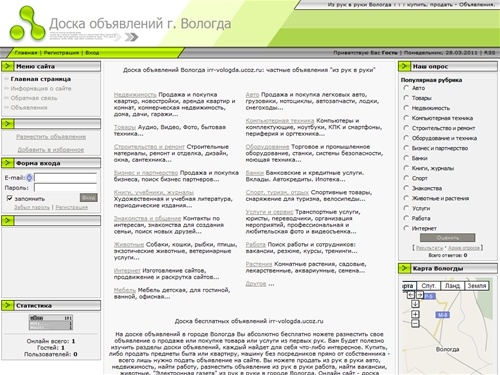Select the Банки poll option
The height and width of the screenshot is (375, 500).
(x=406, y=158)
